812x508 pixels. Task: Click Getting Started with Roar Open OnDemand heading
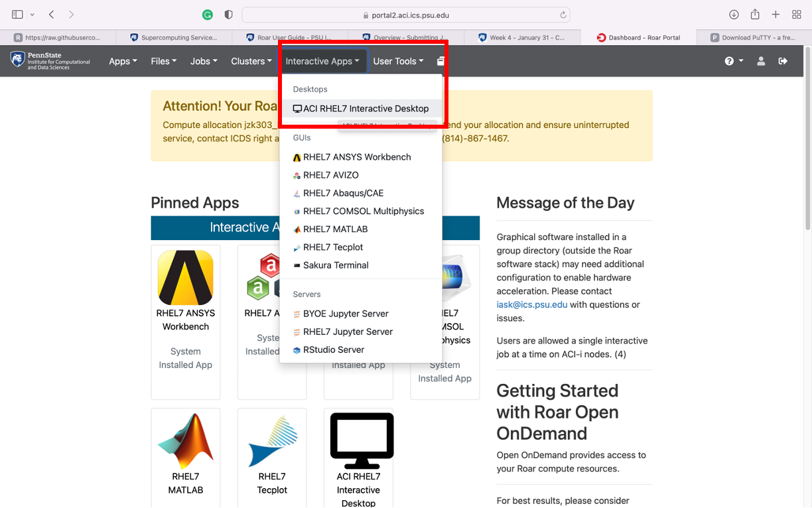558,412
